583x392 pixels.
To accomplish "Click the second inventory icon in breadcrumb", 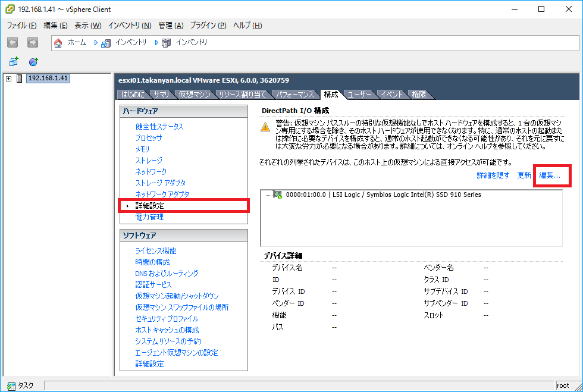I will coord(166,43).
